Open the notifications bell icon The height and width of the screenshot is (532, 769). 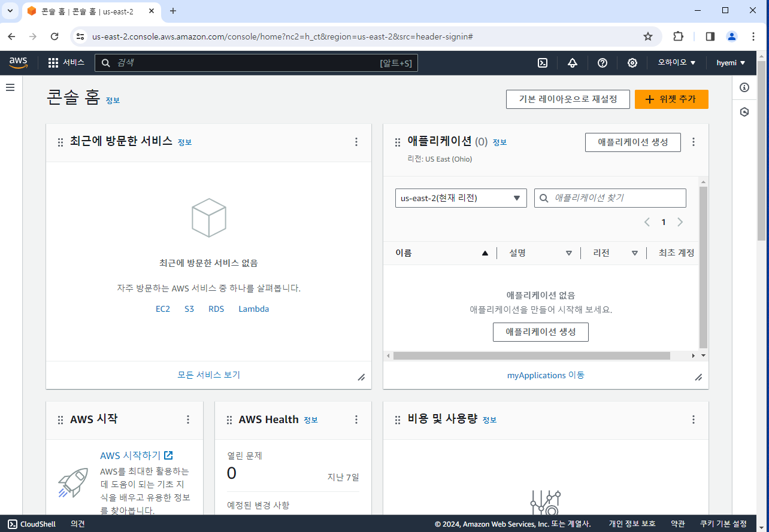pos(573,63)
